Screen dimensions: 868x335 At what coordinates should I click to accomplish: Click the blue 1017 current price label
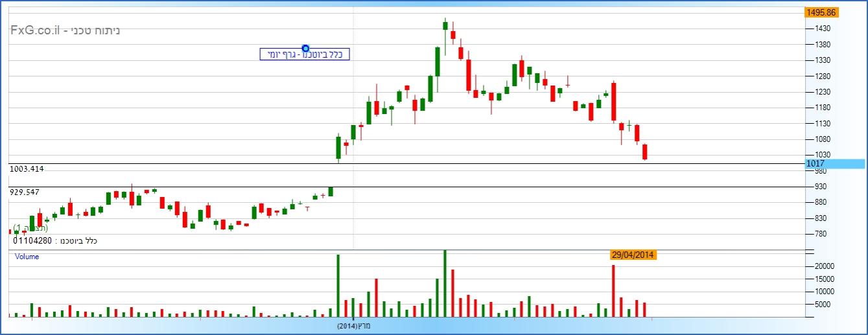pos(815,164)
